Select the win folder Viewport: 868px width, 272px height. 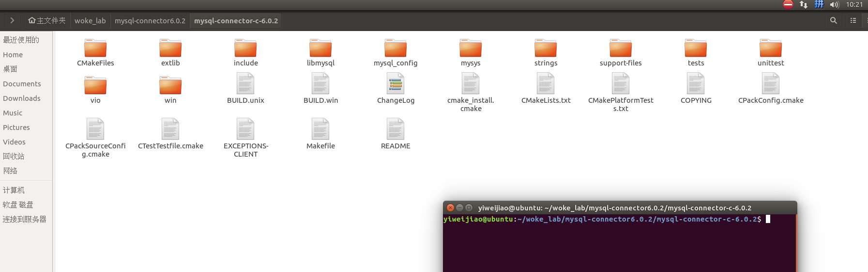point(170,85)
